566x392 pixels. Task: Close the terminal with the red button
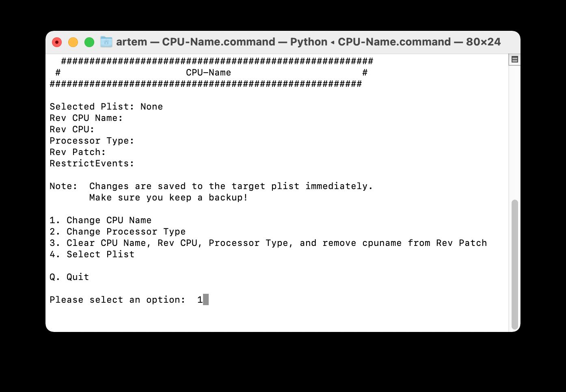pyautogui.click(x=57, y=42)
